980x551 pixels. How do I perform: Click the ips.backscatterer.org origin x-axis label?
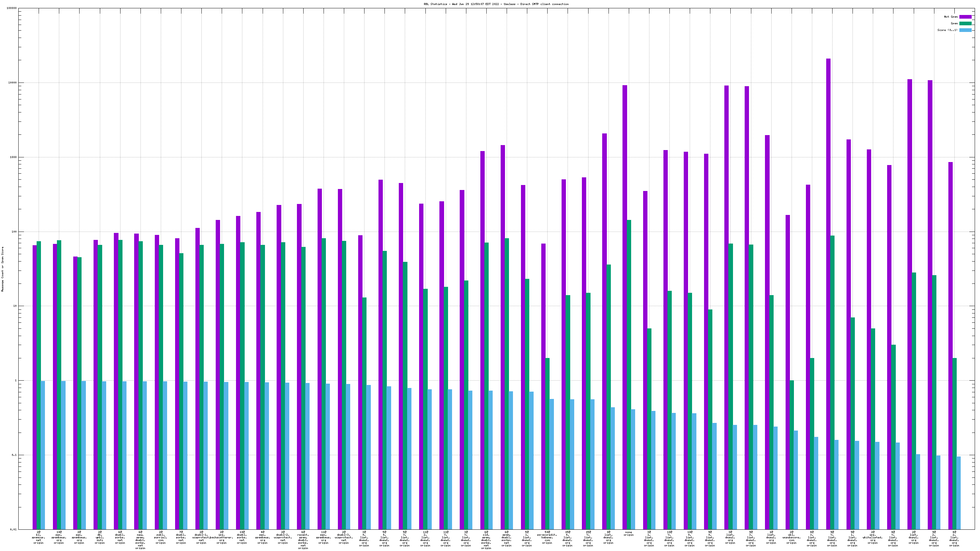coord(221,537)
